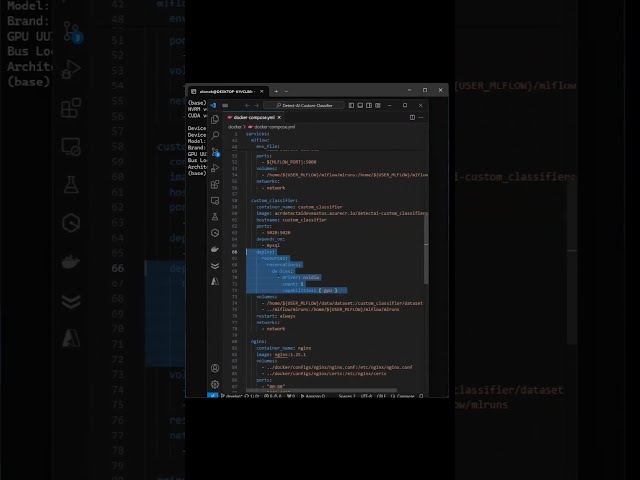Open the terminal profile dropdown arrow

[x=286, y=91]
